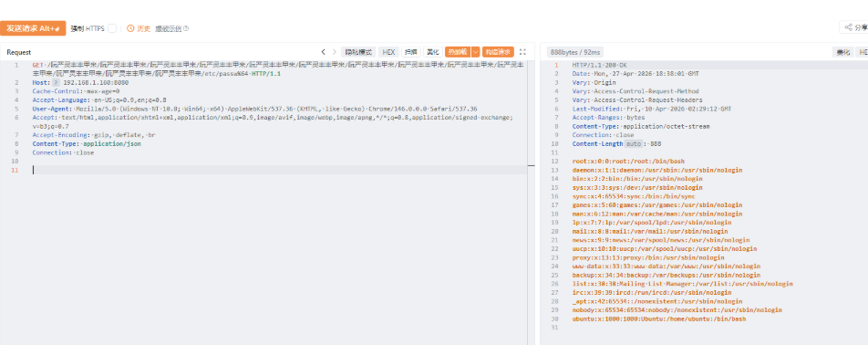Click the Accept-Encoding: gzip, deflate, br line
The height and width of the screenshot is (345, 868).
(94, 135)
